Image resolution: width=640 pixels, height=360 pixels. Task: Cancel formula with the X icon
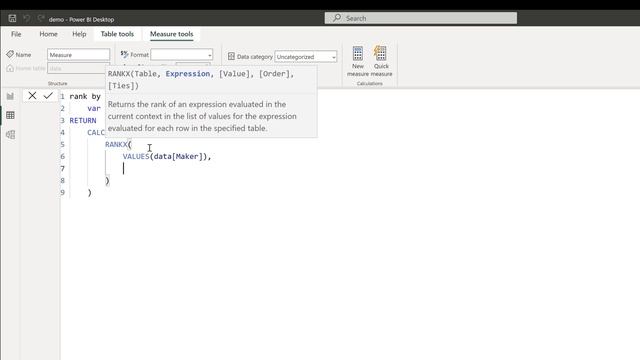pos(32,96)
